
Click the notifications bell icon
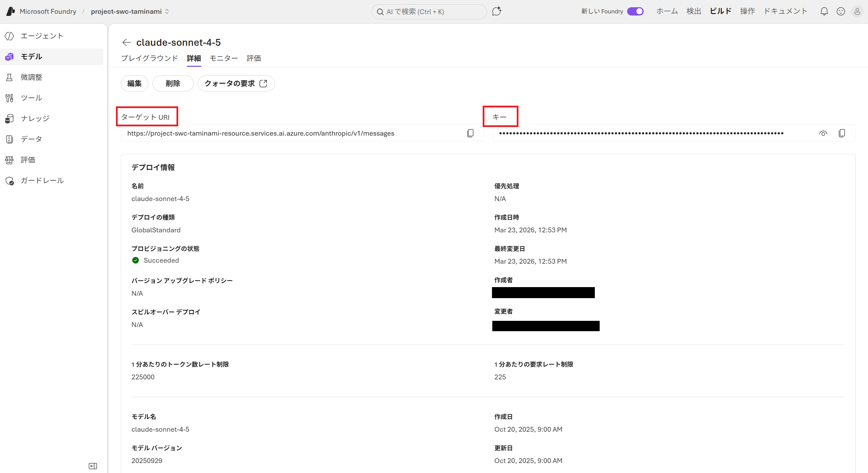[x=824, y=11]
